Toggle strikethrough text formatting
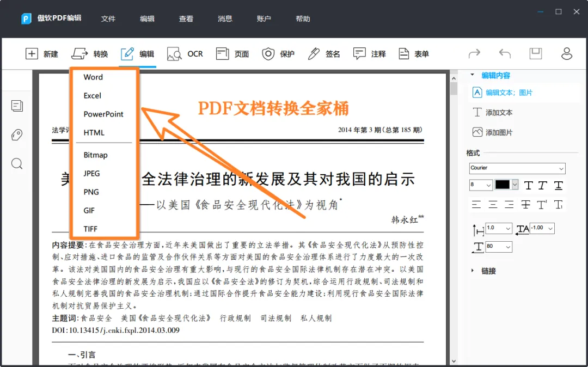 point(525,205)
